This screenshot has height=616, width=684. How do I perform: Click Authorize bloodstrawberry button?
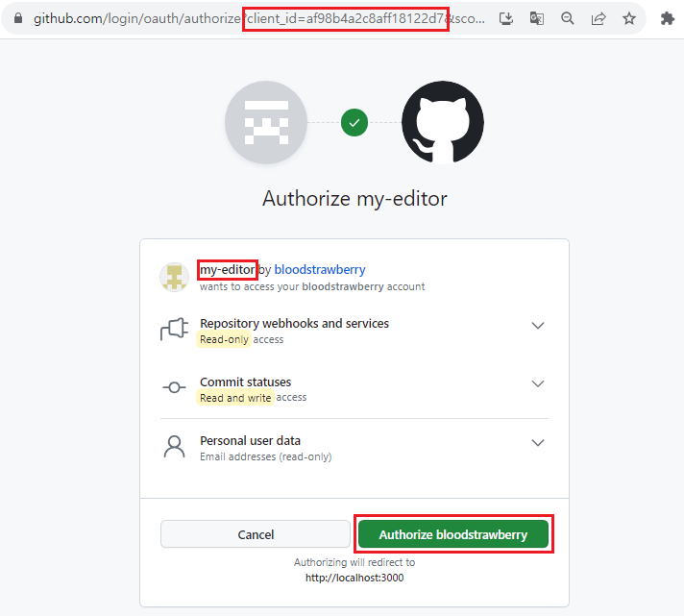point(453,534)
